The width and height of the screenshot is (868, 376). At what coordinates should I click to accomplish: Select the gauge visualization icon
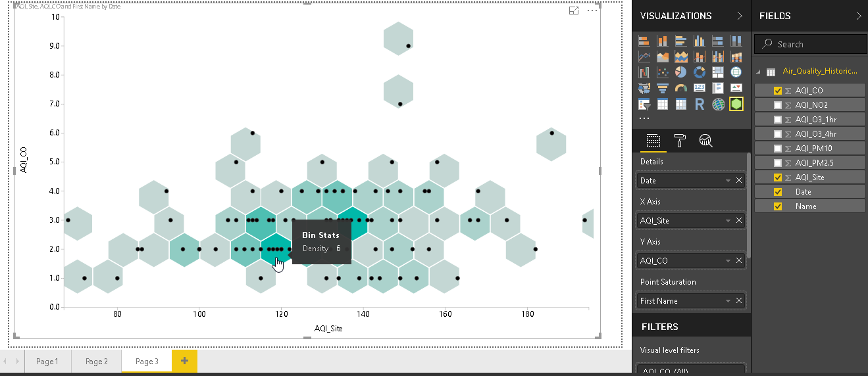(681, 88)
